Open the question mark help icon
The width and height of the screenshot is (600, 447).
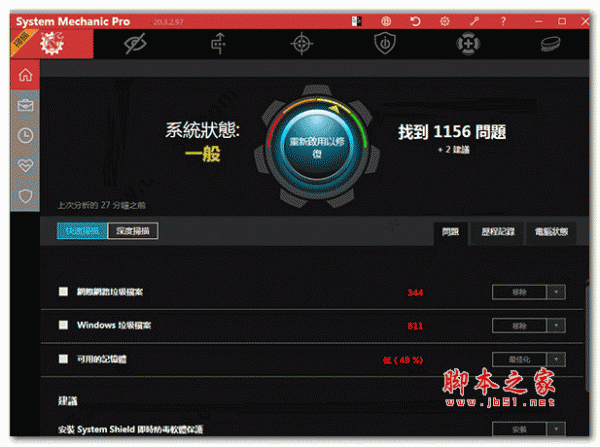tap(504, 21)
